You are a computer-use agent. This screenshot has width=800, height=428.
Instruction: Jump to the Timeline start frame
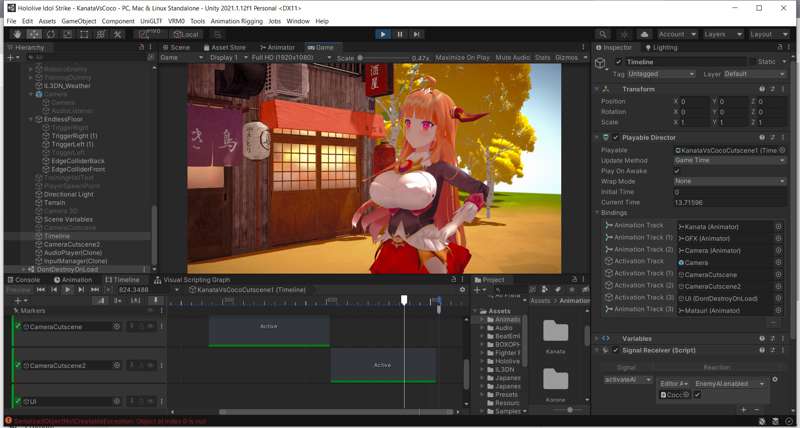40,290
